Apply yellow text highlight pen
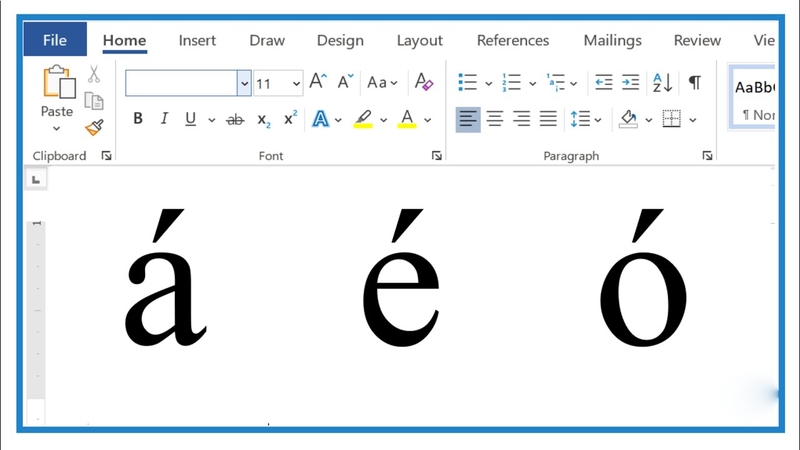The width and height of the screenshot is (800, 450). 363,119
